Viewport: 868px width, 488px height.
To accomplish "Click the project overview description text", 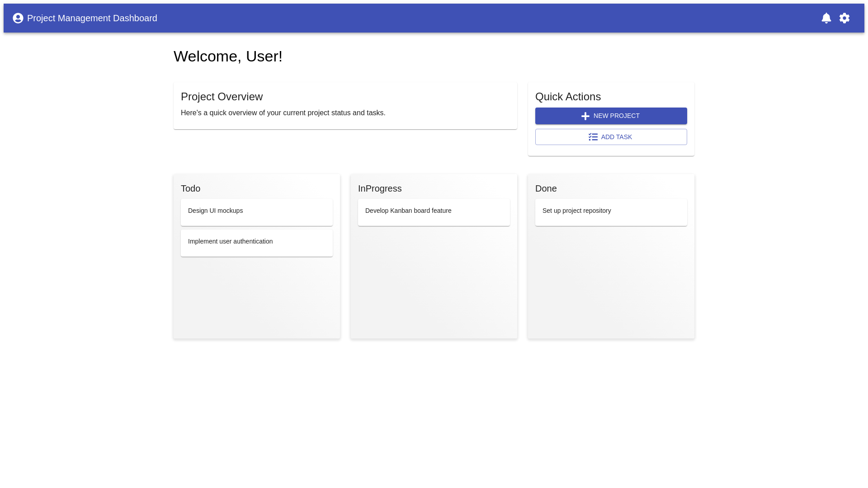I will (283, 113).
